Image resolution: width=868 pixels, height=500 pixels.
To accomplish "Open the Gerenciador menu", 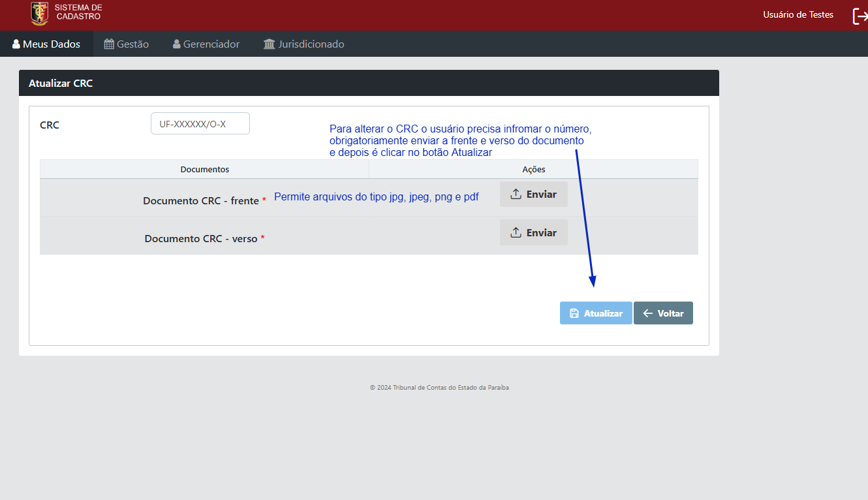I will tap(206, 44).
